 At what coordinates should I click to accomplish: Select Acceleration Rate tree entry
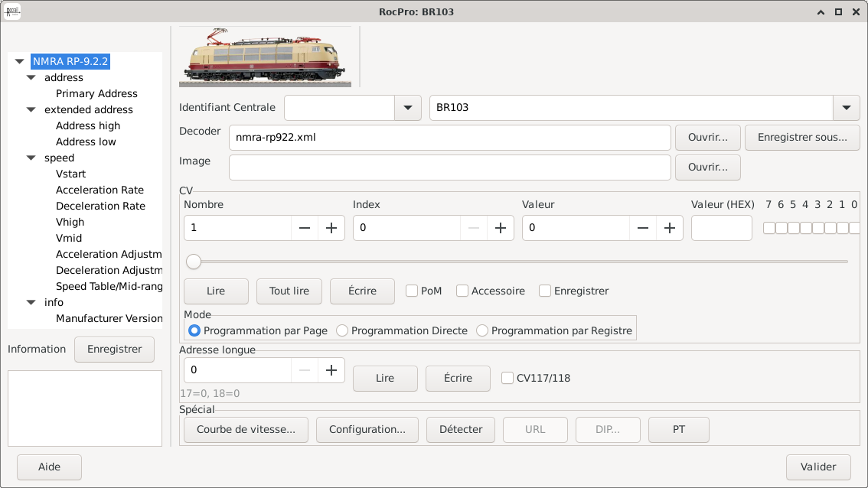click(100, 190)
